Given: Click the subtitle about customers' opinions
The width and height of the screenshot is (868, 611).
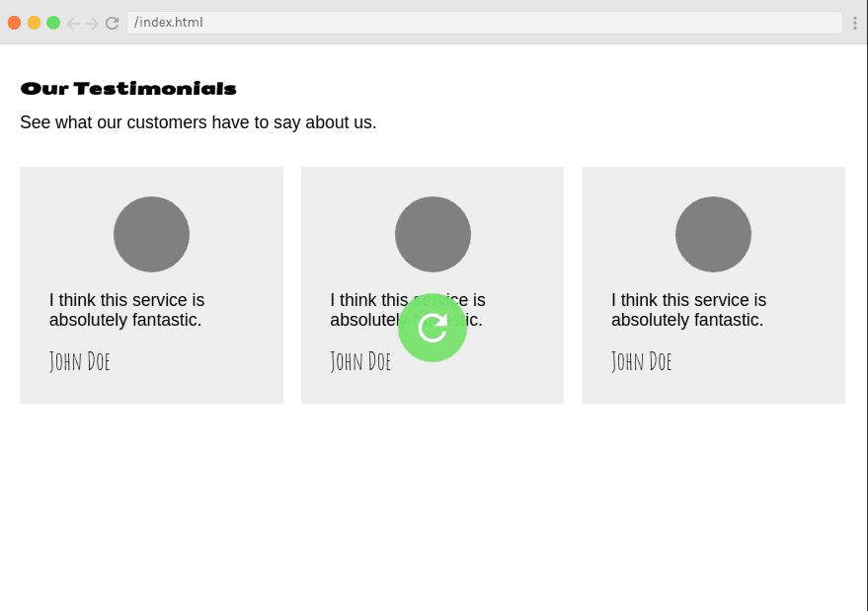Looking at the screenshot, I should [x=198, y=122].
